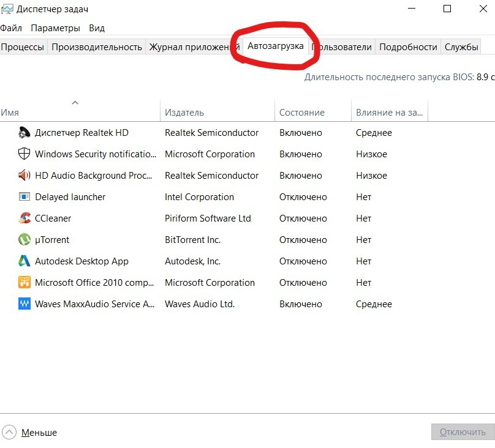Image resolution: width=495 pixels, height=448 pixels.
Task: Close the Диспетчер задач window
Action: click(483, 9)
